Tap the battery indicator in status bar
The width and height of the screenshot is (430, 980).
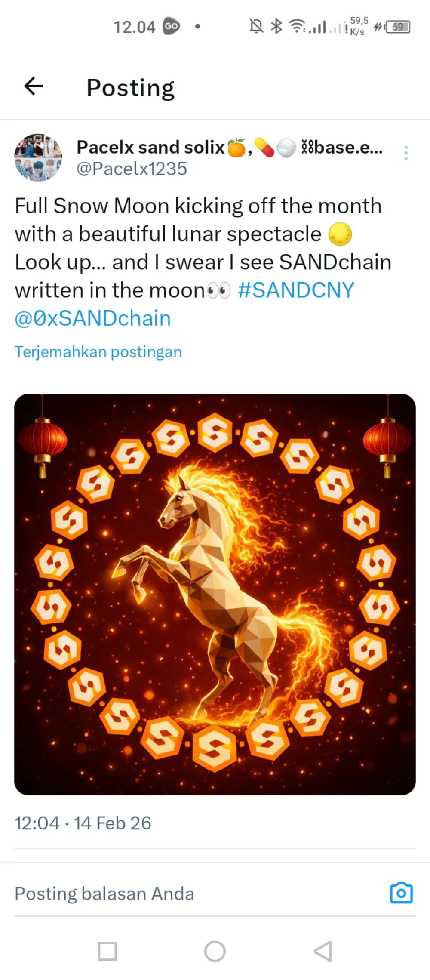pos(398,27)
